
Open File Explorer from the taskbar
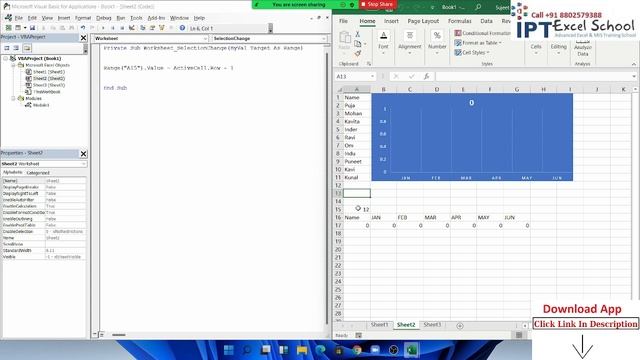302,350
